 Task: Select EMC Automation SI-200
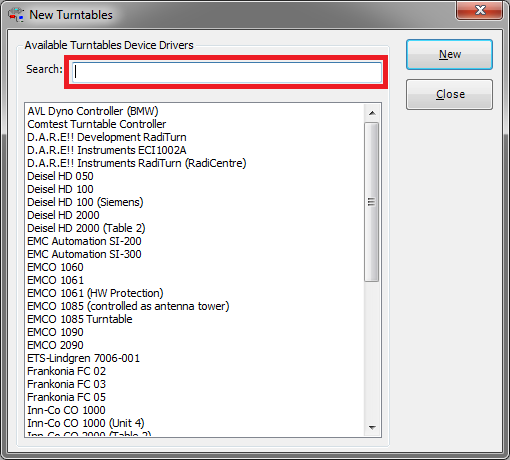point(84,241)
